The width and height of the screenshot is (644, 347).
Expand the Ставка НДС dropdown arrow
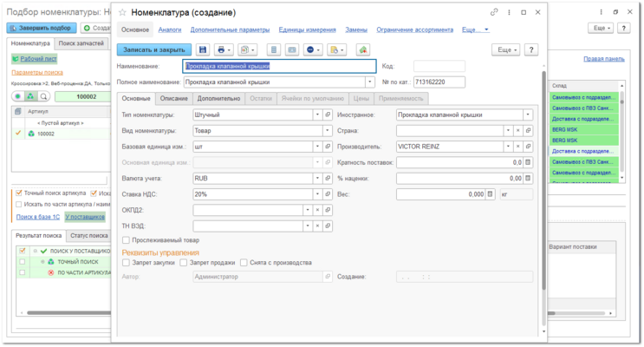tap(317, 194)
